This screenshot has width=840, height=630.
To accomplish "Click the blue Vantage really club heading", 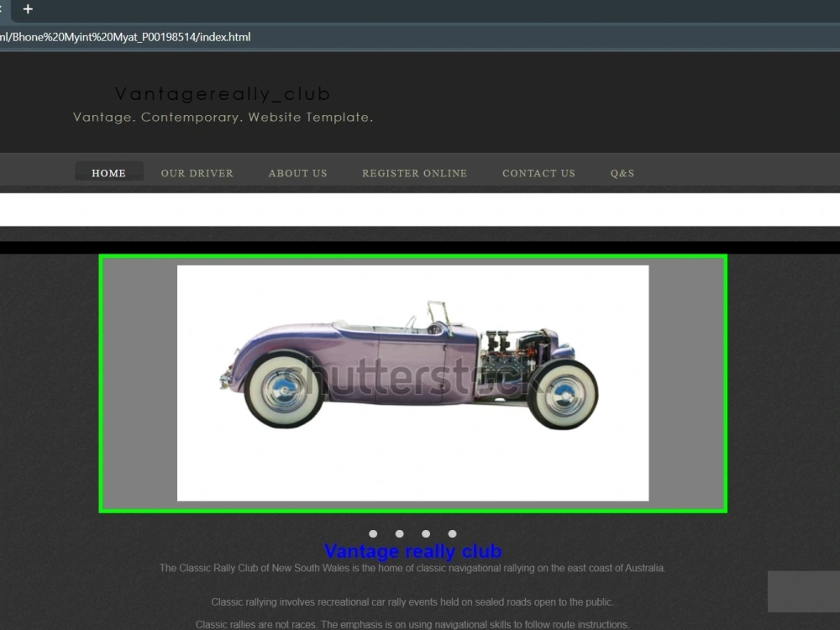I will coord(412,551).
